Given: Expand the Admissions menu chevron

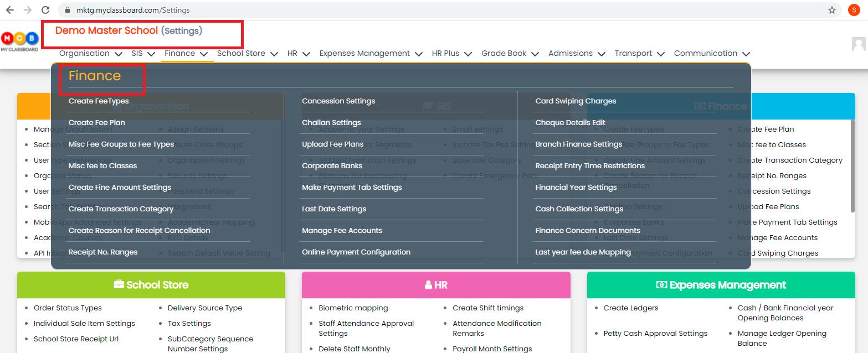Looking at the screenshot, I should [602, 54].
